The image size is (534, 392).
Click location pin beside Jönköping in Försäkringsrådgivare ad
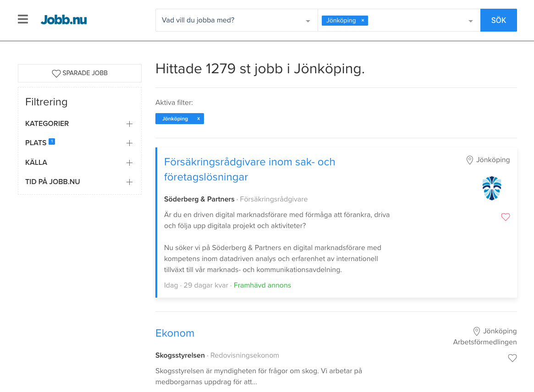pyautogui.click(x=470, y=160)
